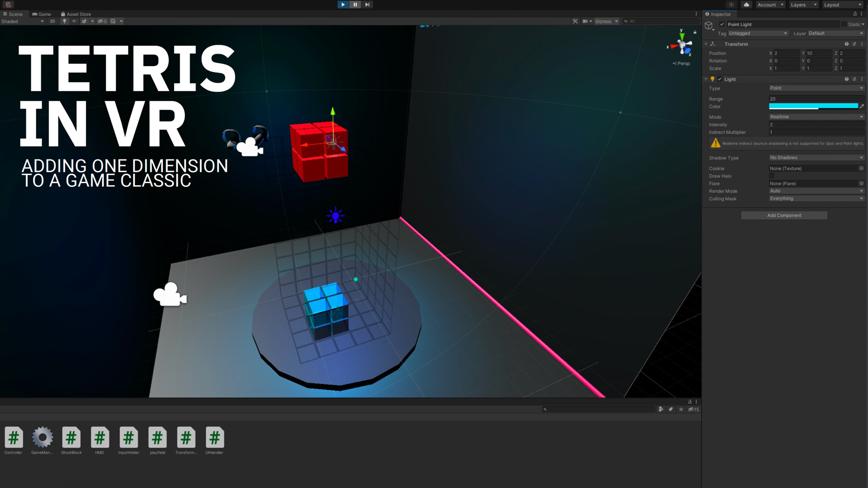The image size is (868, 488).
Task: Toggle scene grid visibility icon
Action: (113, 21)
